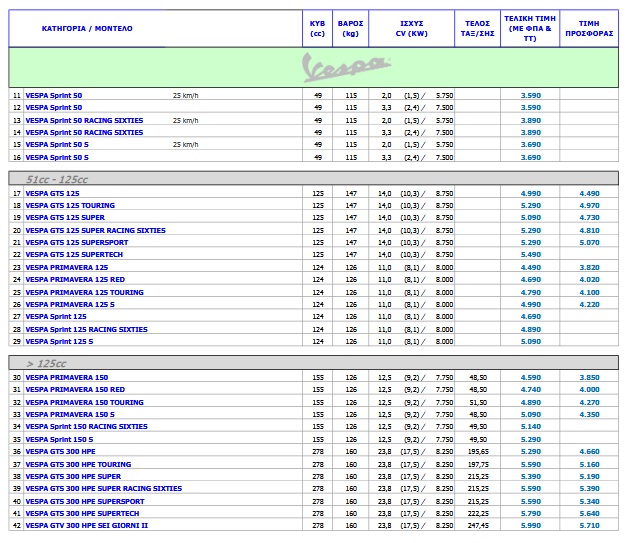630x543 pixels.
Task: Open VESPA GTS 125 SUPER RACING SIXTIES
Action: [x=96, y=231]
